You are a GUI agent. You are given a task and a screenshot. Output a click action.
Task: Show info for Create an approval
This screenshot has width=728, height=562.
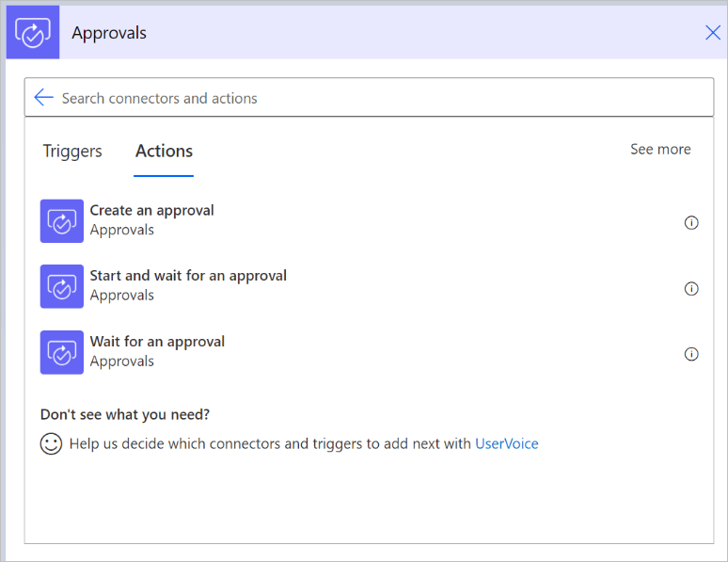pos(691,223)
